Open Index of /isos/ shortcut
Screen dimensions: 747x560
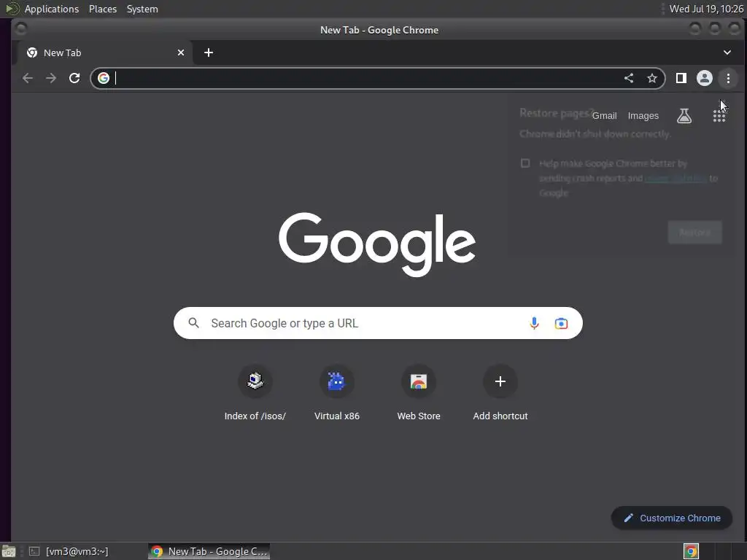click(255, 393)
